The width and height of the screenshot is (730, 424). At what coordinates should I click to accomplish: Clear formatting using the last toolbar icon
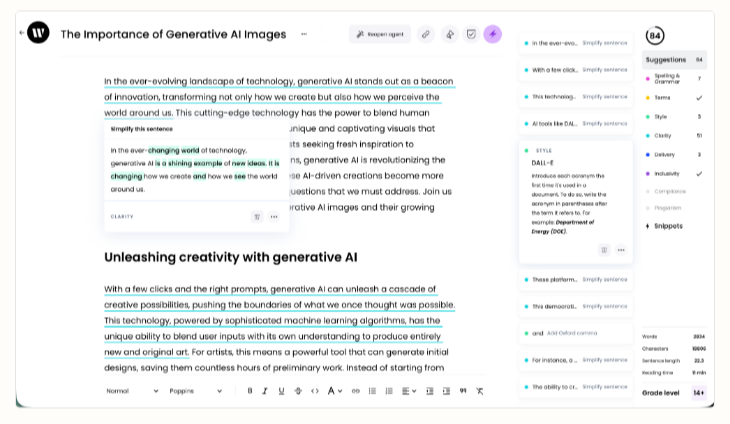click(479, 391)
